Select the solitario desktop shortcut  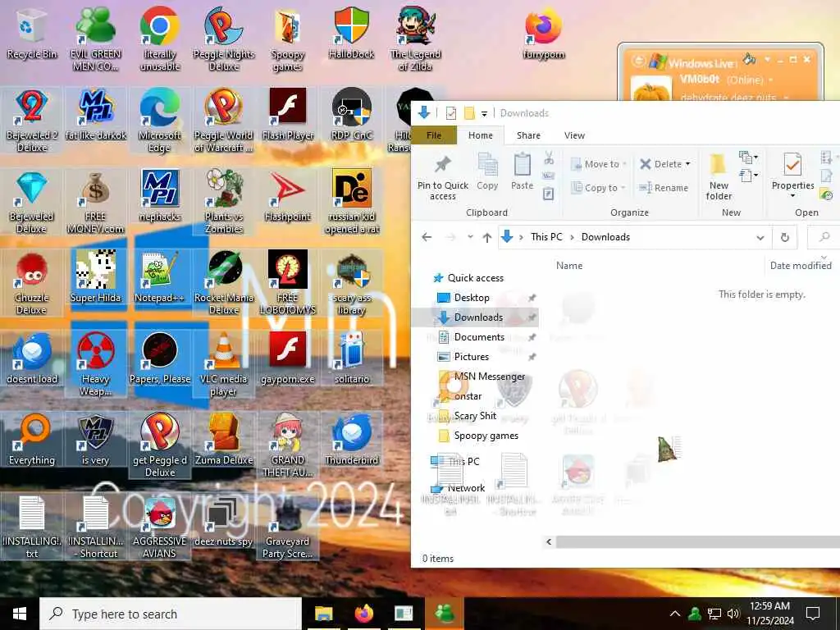click(x=351, y=359)
